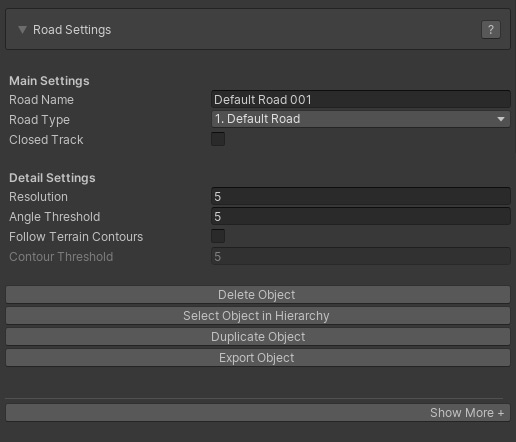Open the Road Type dropdown
Image resolution: width=516 pixels, height=442 pixels.
(x=360, y=119)
